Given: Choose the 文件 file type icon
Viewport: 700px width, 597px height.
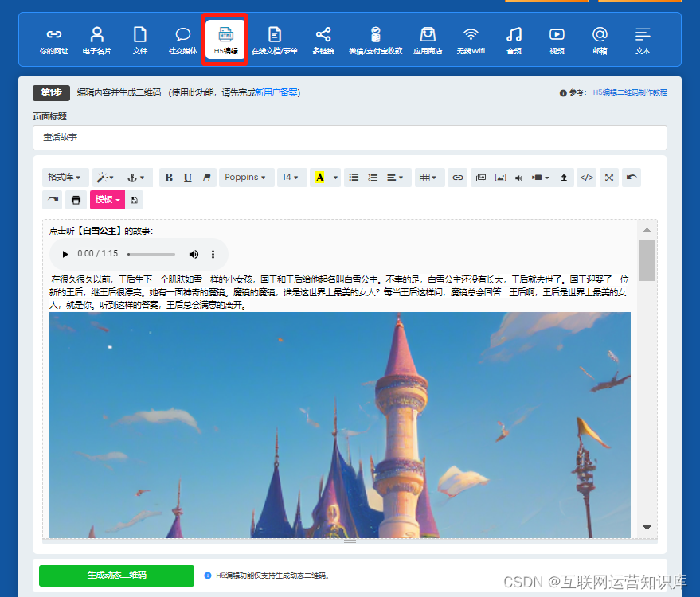Looking at the screenshot, I should point(139,40).
